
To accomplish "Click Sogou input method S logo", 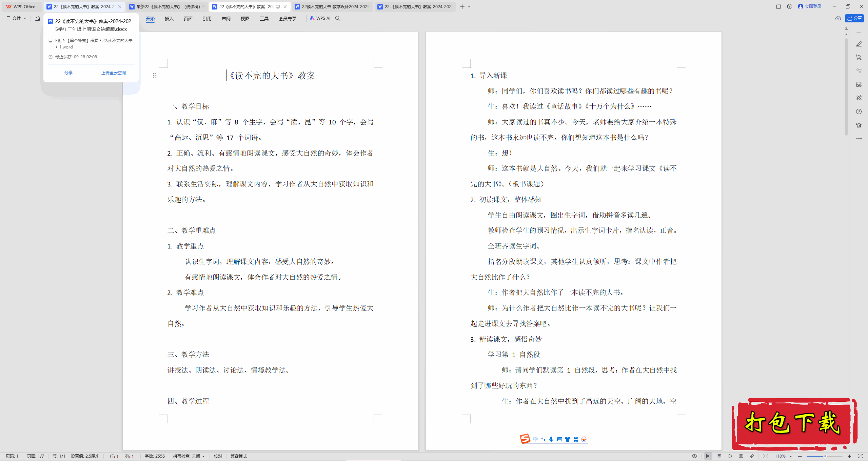I will tap(525, 439).
